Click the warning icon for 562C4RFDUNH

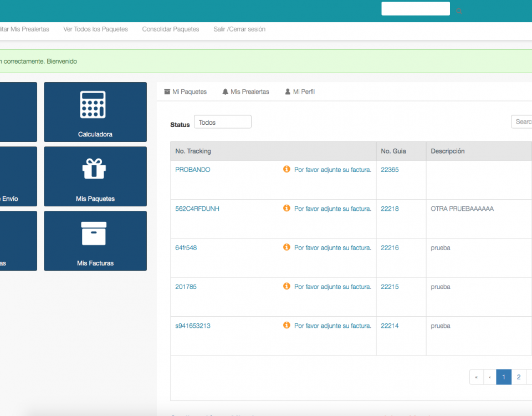point(287,209)
